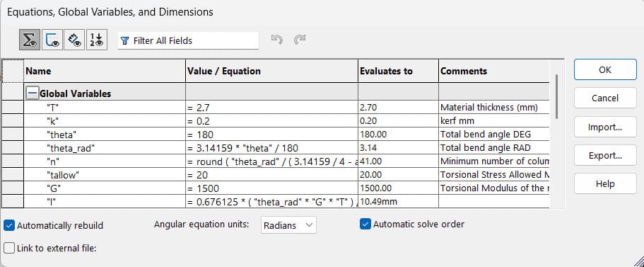Image resolution: width=644 pixels, height=267 pixels.
Task: Click the "= 20" equation cell
Action: coord(271,175)
